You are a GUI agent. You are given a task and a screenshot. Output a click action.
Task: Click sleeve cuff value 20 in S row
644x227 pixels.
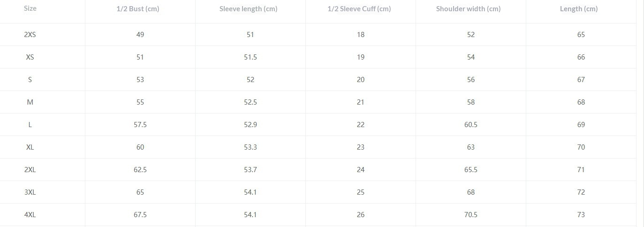point(361,80)
